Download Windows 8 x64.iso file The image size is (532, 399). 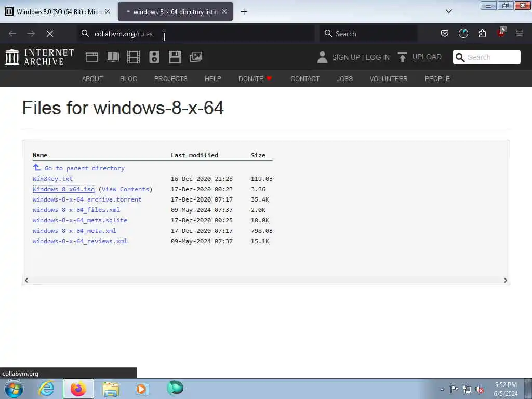pyautogui.click(x=63, y=189)
